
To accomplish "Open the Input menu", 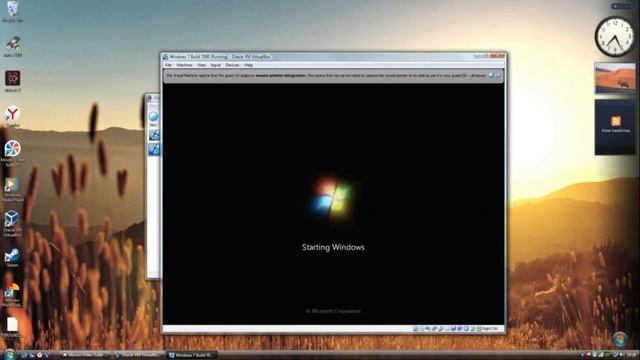I will (x=216, y=65).
